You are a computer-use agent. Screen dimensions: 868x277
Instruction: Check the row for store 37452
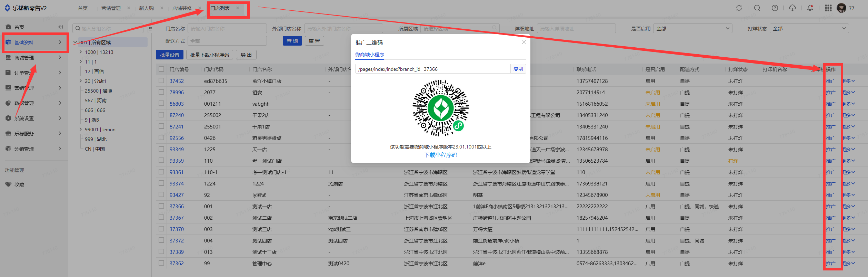[161, 80]
